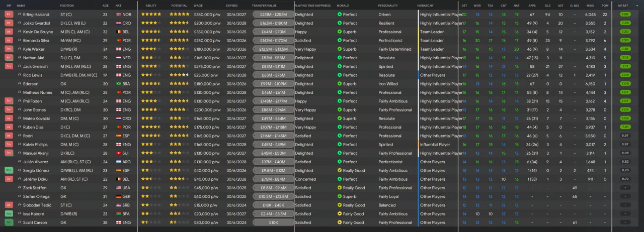Click the Brazil flag in Ederson's row

pos(118,84)
